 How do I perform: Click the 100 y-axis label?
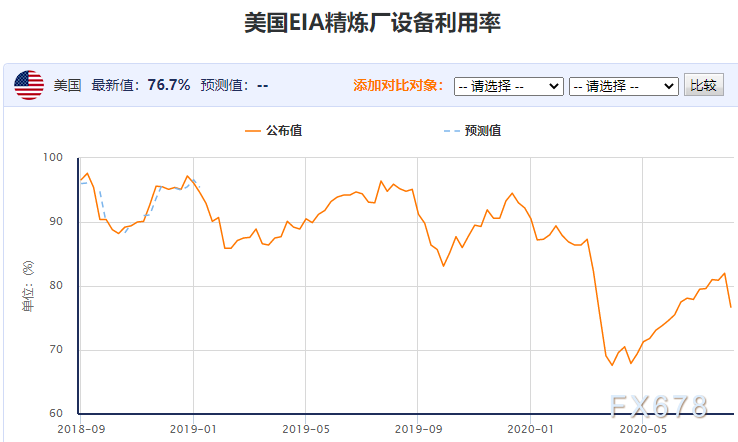(53, 157)
